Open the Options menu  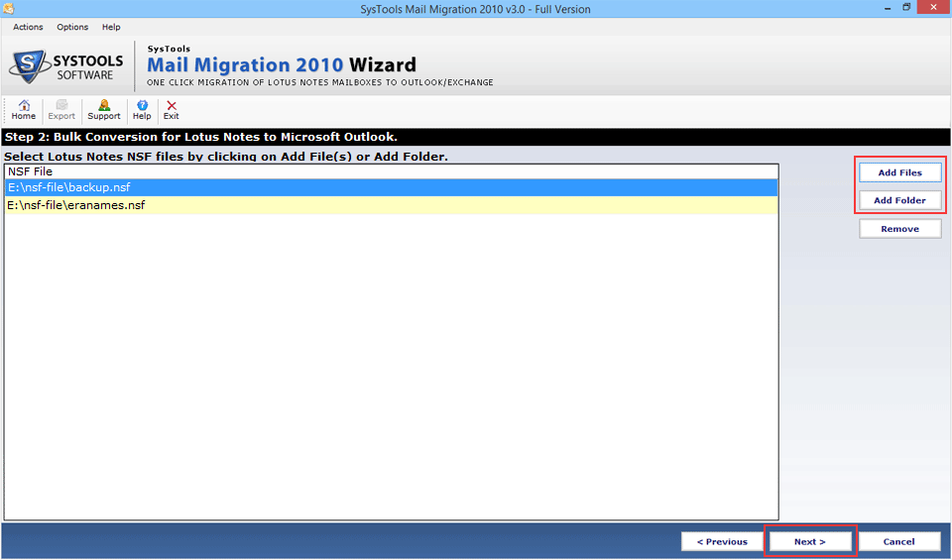72,27
